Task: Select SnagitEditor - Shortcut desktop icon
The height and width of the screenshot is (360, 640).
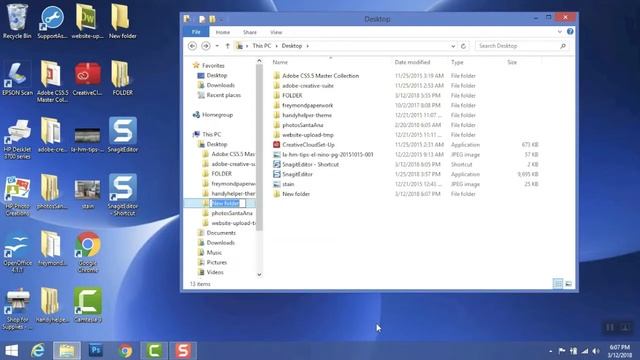Action: coord(122,195)
